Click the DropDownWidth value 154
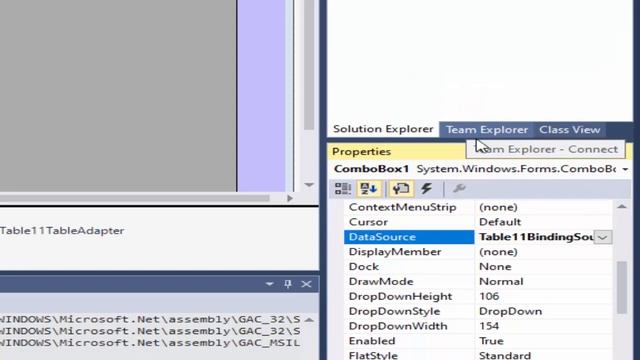Image resolution: width=640 pixels, height=360 pixels. click(489, 326)
